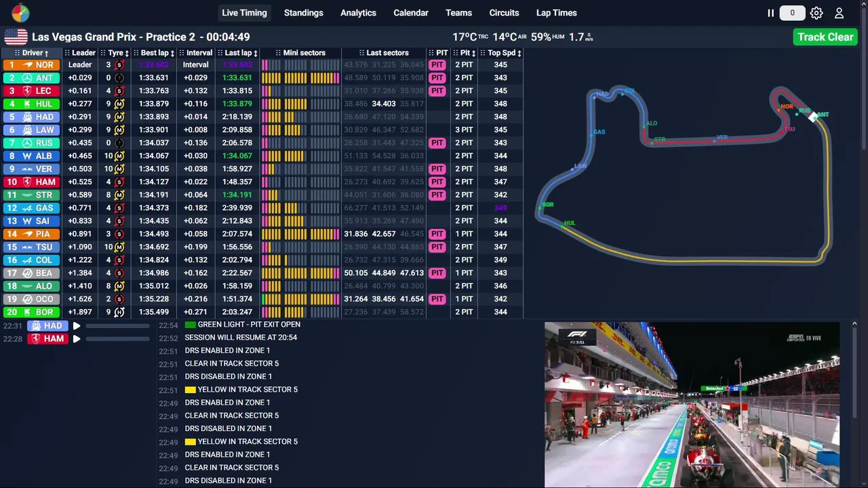Click NOR best lap time 1:33.602
The height and width of the screenshot is (488, 868).
pos(154,65)
